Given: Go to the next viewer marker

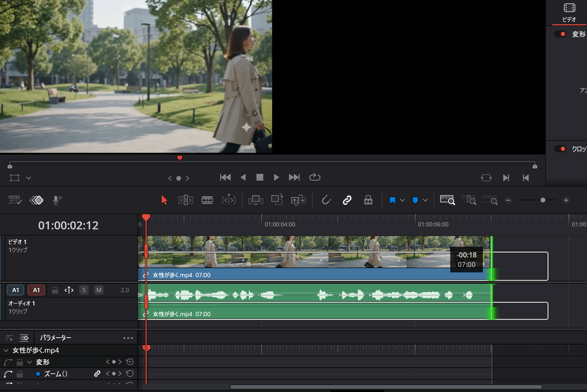Looking at the screenshot, I should [x=187, y=178].
